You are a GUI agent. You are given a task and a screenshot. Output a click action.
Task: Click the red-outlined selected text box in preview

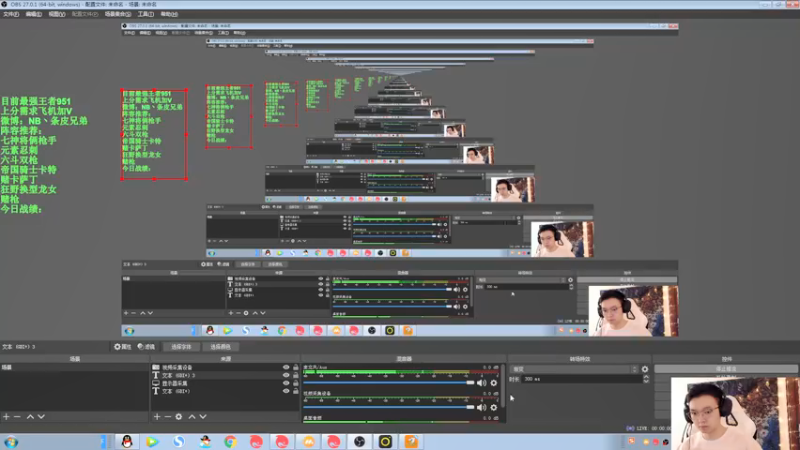pyautogui.click(x=154, y=134)
